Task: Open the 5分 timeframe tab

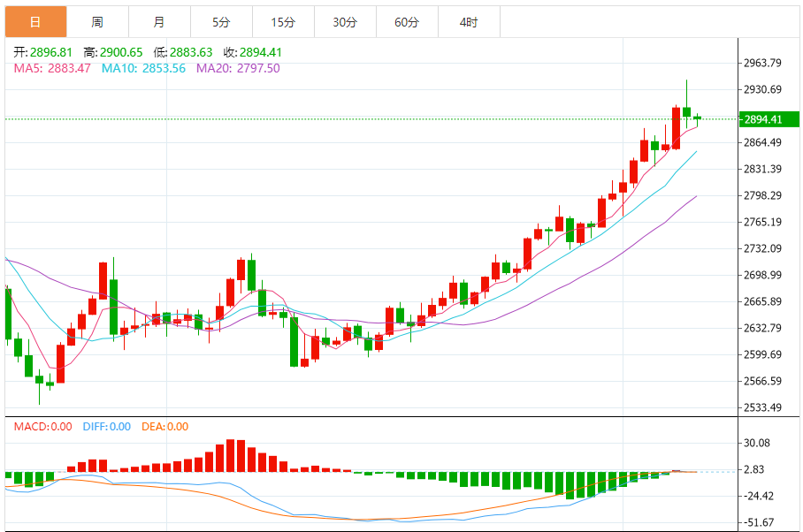Action: (x=221, y=22)
